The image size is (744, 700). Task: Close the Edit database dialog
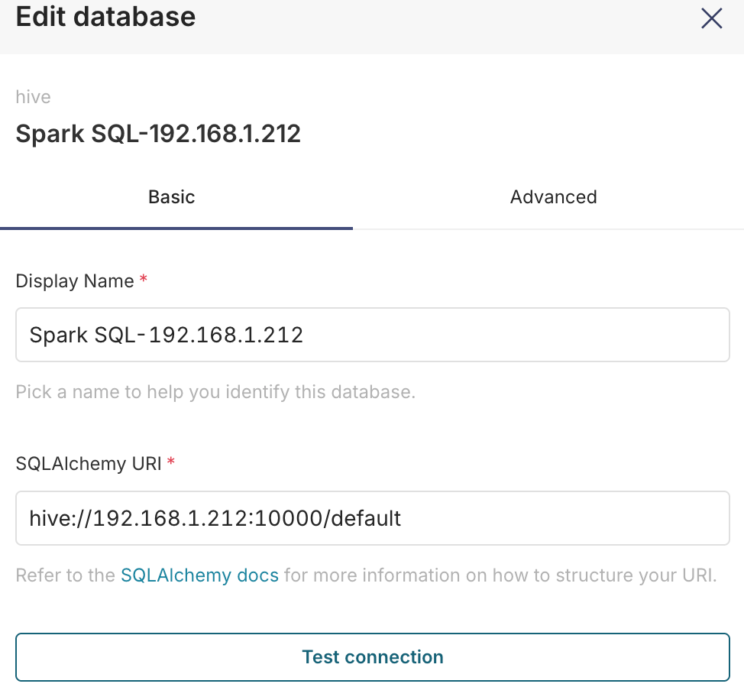[711, 18]
